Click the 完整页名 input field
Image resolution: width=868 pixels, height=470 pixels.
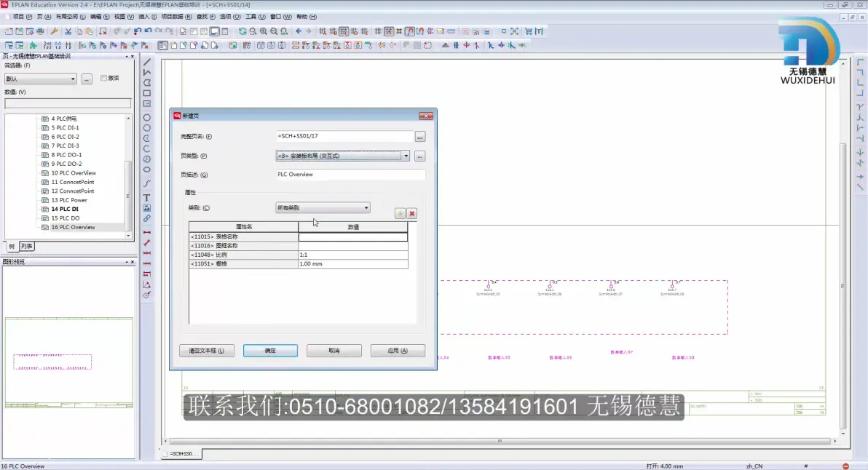pyautogui.click(x=344, y=136)
